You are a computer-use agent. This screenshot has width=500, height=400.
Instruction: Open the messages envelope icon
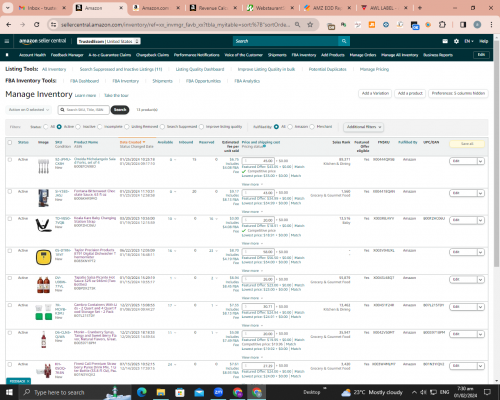(x=445, y=41)
